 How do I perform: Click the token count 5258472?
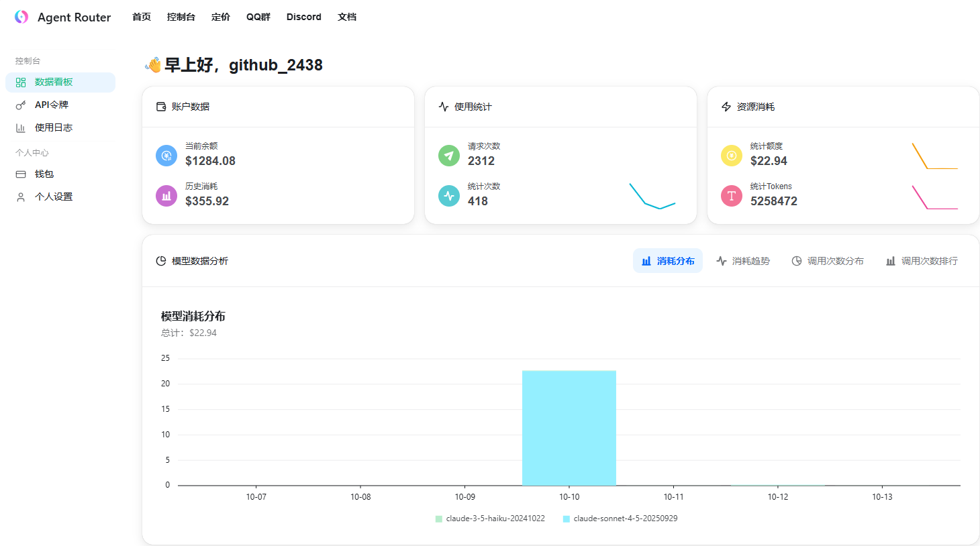click(x=774, y=201)
